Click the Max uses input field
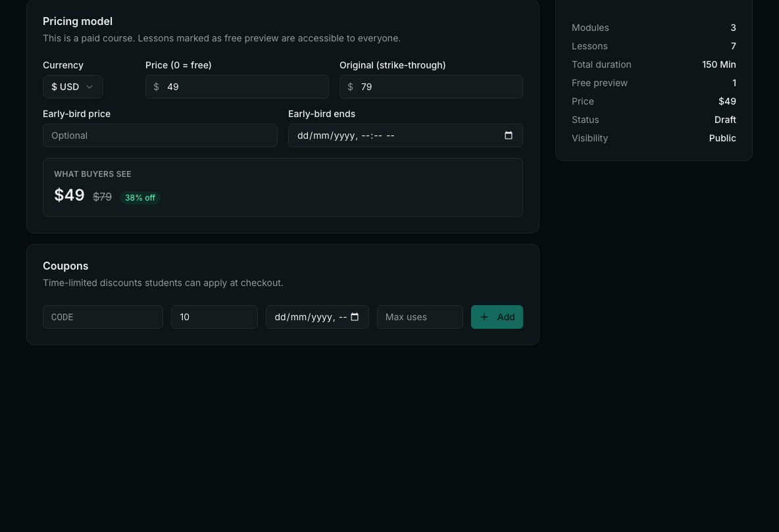The image size is (779, 532). point(420,317)
